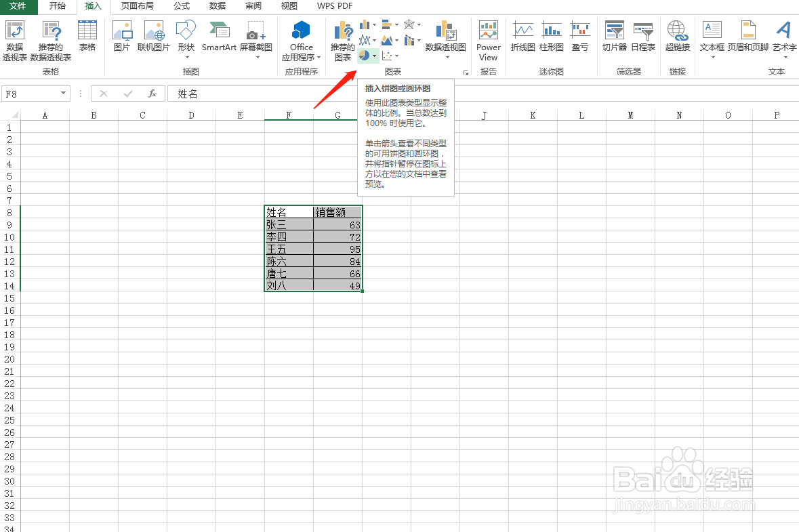
Task: Insert a picture (图片)
Action: point(122,37)
